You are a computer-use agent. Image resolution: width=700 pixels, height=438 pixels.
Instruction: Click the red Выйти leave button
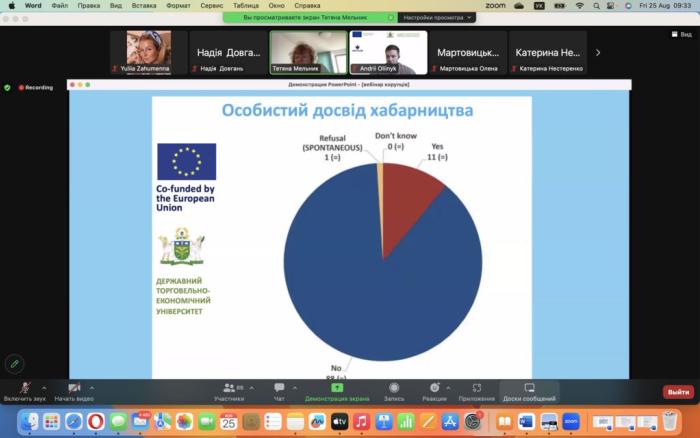678,392
